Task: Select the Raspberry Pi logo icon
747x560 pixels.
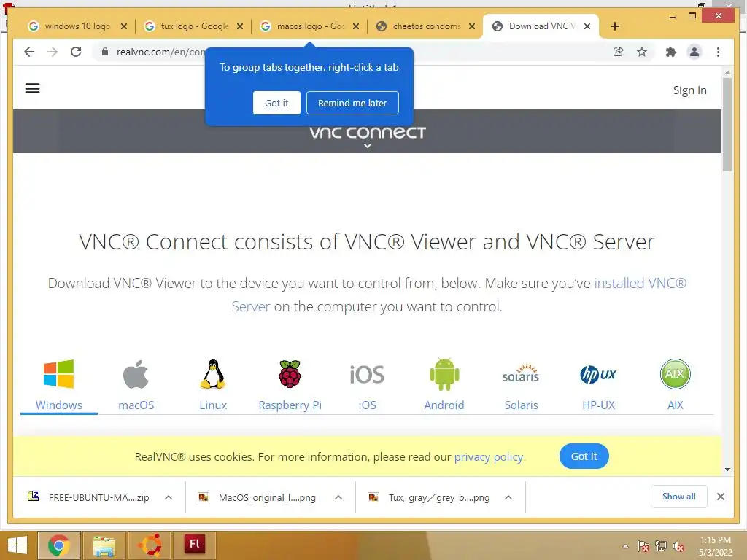Action: (x=290, y=374)
